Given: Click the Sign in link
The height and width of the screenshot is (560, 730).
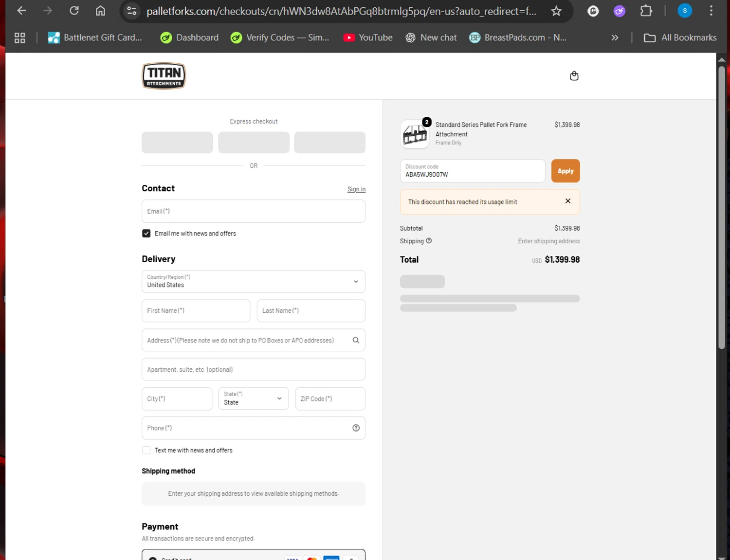Looking at the screenshot, I should [x=356, y=189].
